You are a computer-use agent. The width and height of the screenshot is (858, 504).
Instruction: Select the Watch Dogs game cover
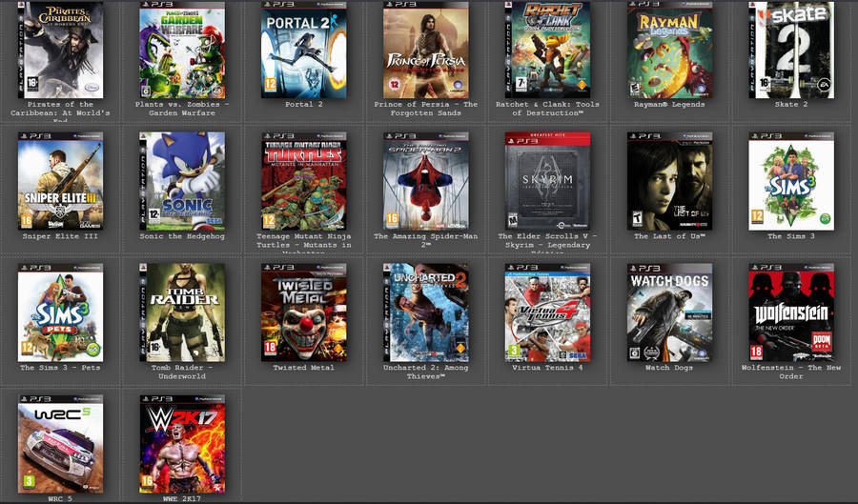pos(669,312)
